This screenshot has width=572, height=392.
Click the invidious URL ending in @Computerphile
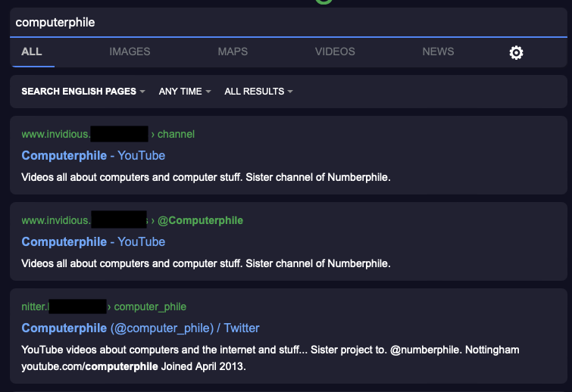point(132,220)
